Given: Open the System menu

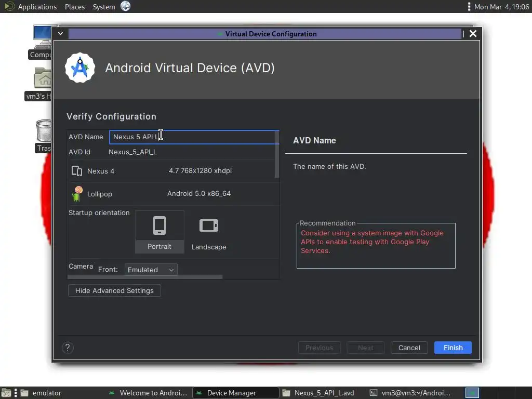Looking at the screenshot, I should click(104, 7).
